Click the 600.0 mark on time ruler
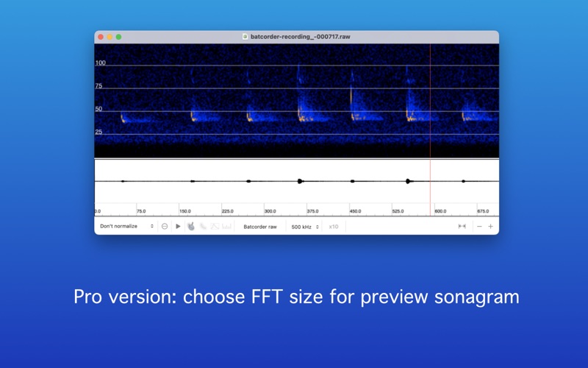588x368 pixels. [x=440, y=211]
